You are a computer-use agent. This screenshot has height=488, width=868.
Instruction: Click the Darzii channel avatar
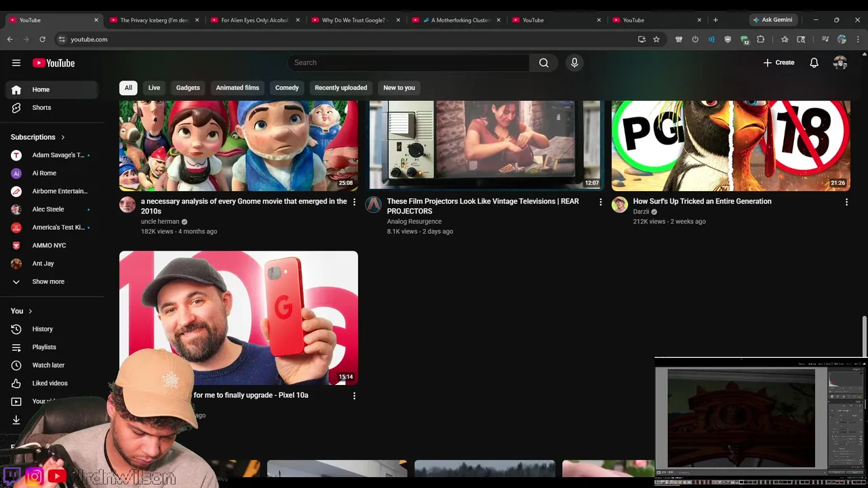[x=620, y=205]
